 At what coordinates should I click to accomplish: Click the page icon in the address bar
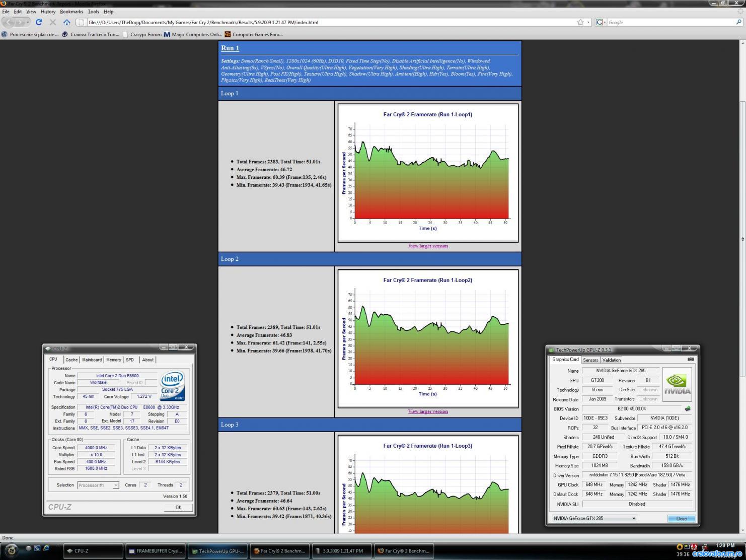[81, 22]
